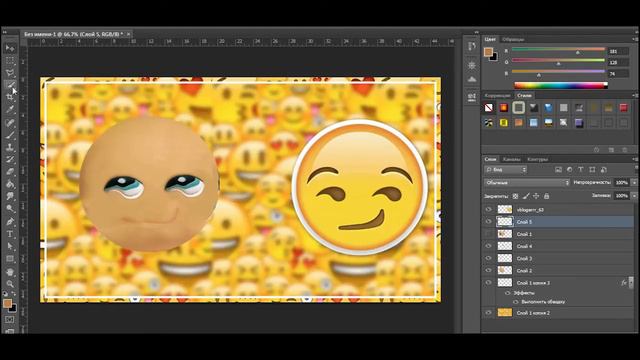Image resolution: width=640 pixels, height=360 pixels.
Task: Select the Цвет panel tab
Action: tap(490, 40)
